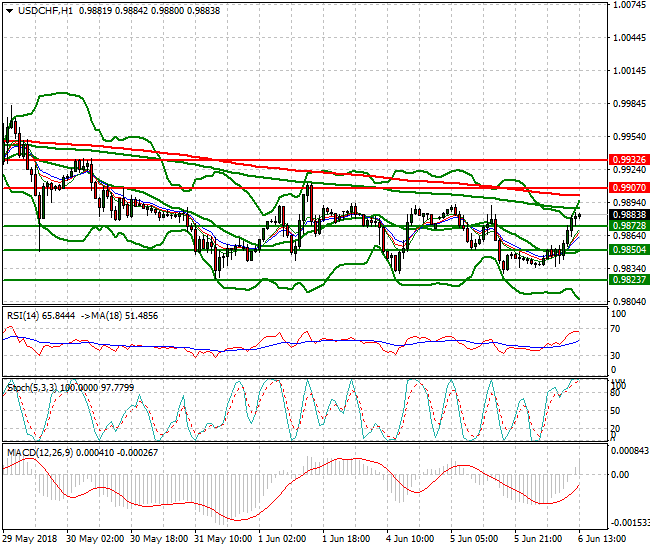650x550 pixels.
Task: Click the red 0.99326 price level label
Action: (629, 160)
